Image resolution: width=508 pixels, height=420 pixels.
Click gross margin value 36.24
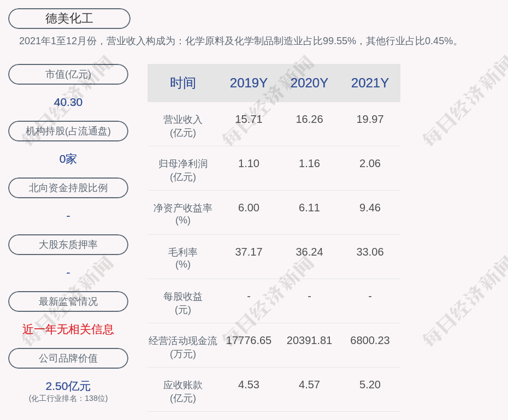[x=309, y=252]
